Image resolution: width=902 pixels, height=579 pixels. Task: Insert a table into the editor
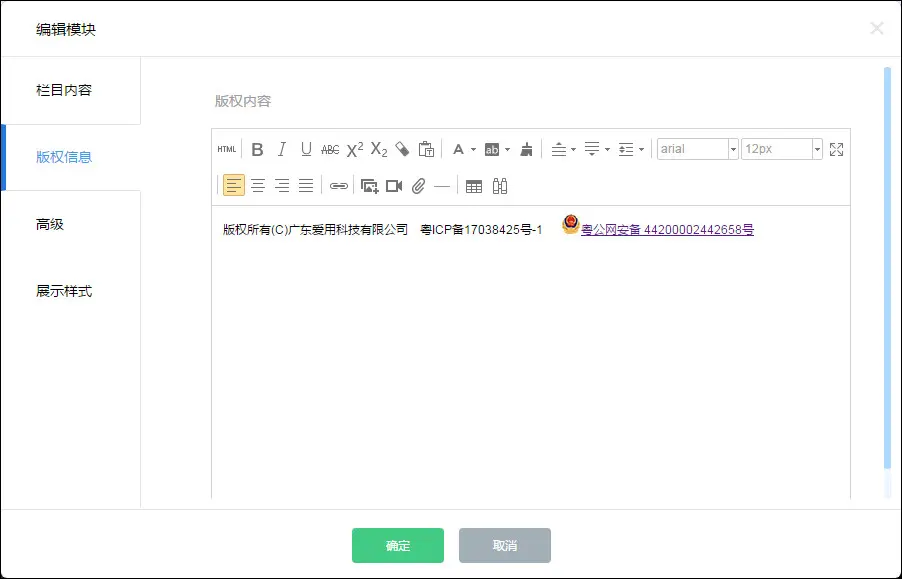click(x=474, y=185)
